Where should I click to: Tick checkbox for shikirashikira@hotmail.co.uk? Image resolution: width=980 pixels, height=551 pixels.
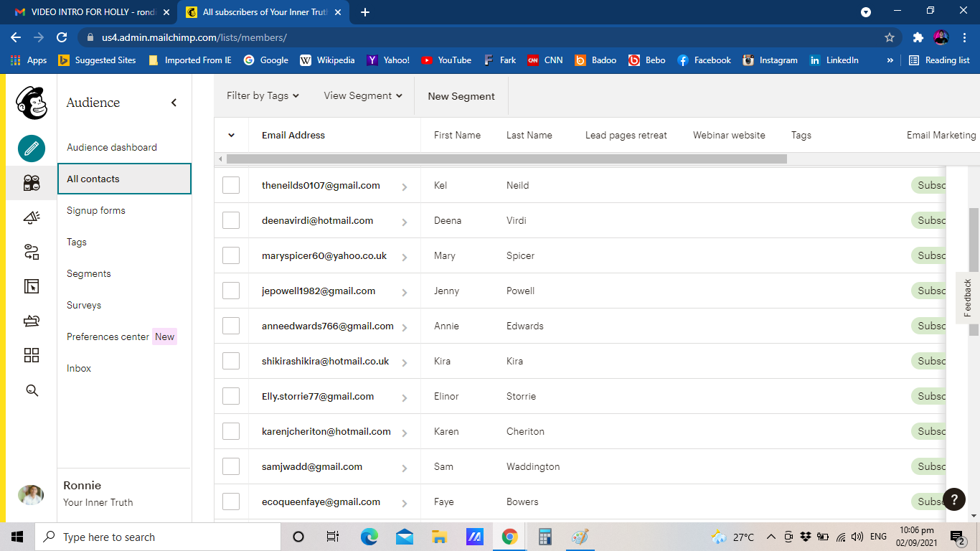(231, 361)
